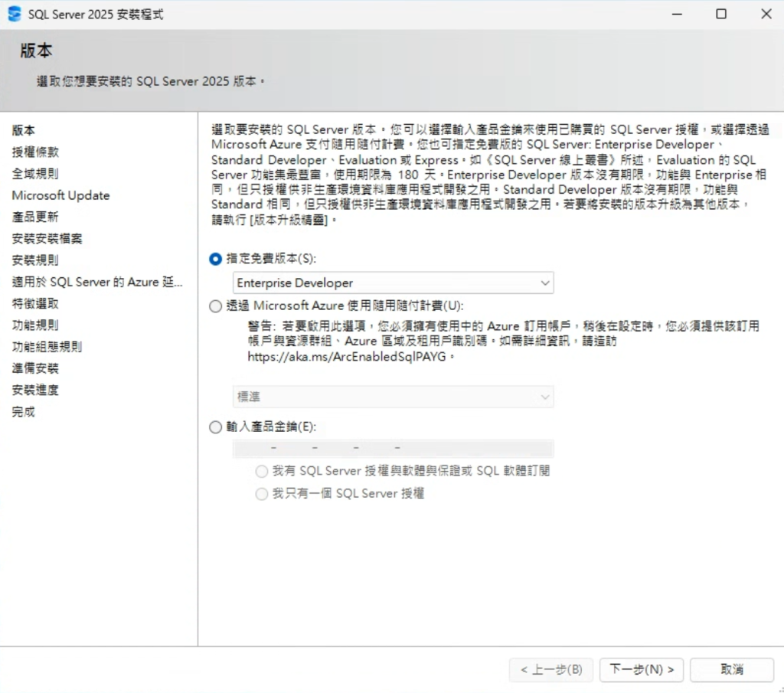The image size is (784, 693).
Task: Select 版本 step in the sidebar
Action: point(24,130)
